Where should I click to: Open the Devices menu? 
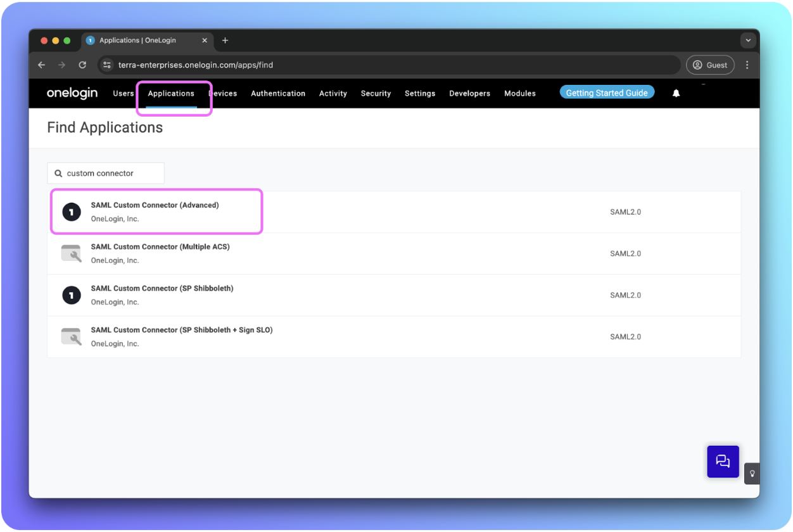click(x=223, y=93)
